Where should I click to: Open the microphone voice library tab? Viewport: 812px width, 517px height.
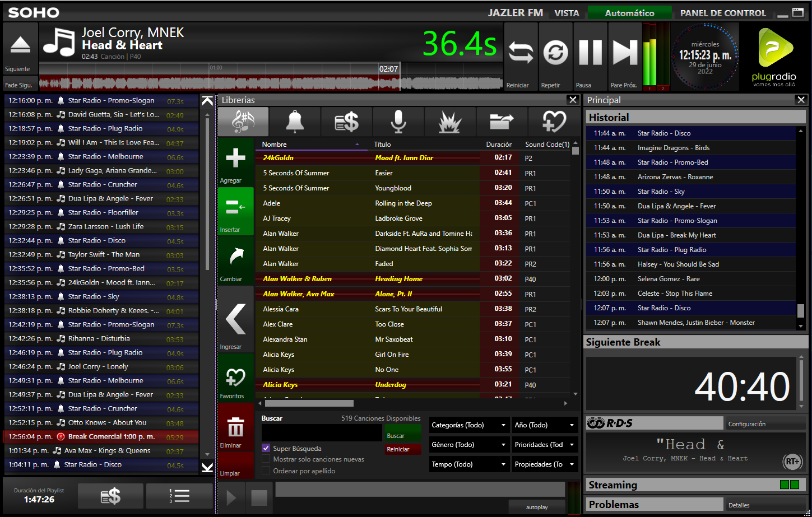[x=398, y=122]
